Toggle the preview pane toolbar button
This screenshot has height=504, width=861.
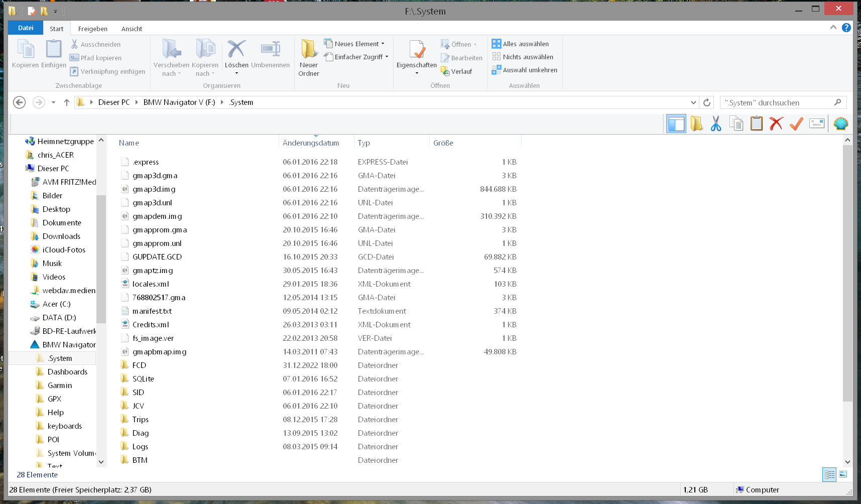coord(676,123)
